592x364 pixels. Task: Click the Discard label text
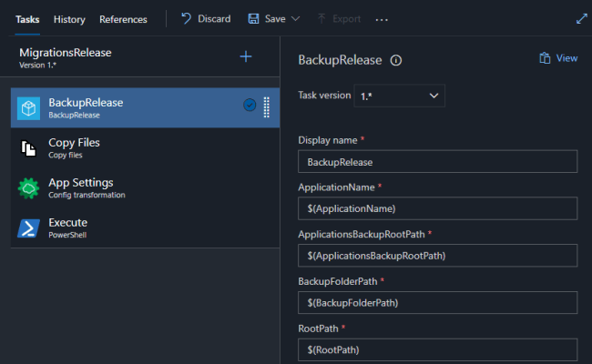[x=214, y=18]
